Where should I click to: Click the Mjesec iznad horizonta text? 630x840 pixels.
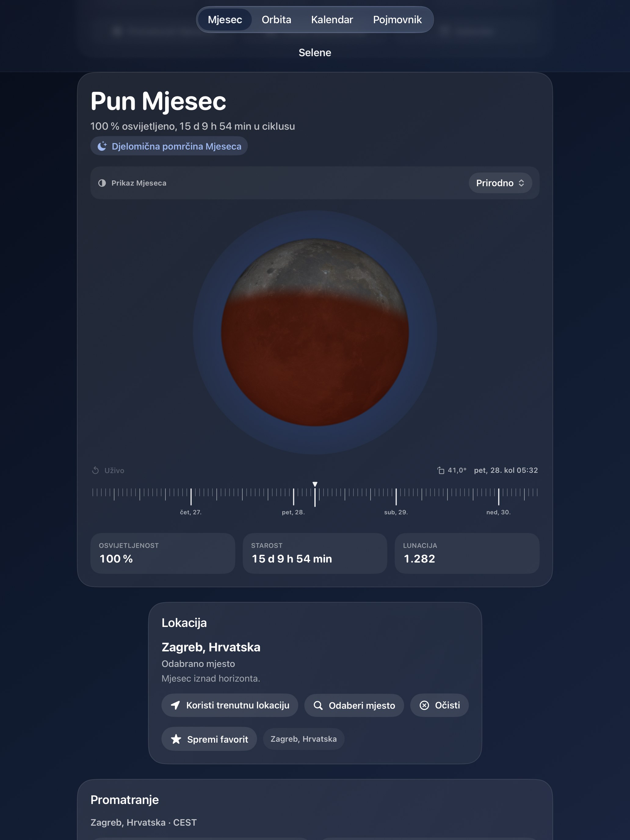pyautogui.click(x=211, y=679)
